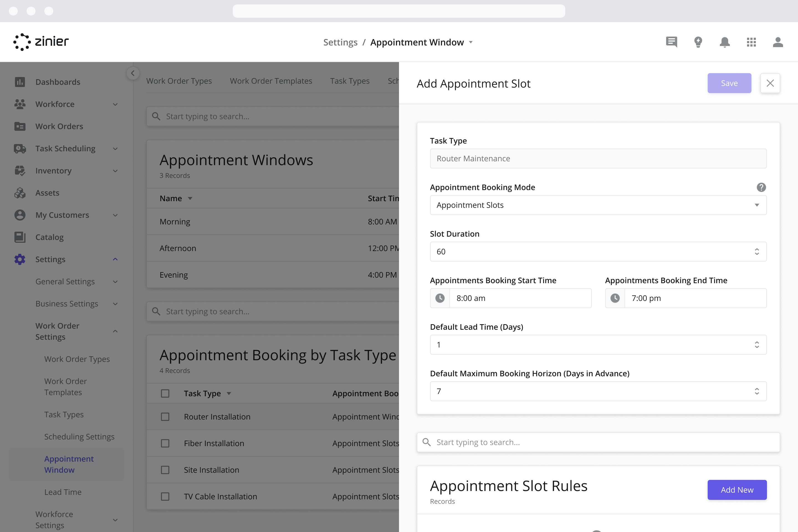The height and width of the screenshot is (532, 798).
Task: Click the Task Scheduling truck icon
Action: coord(20,149)
